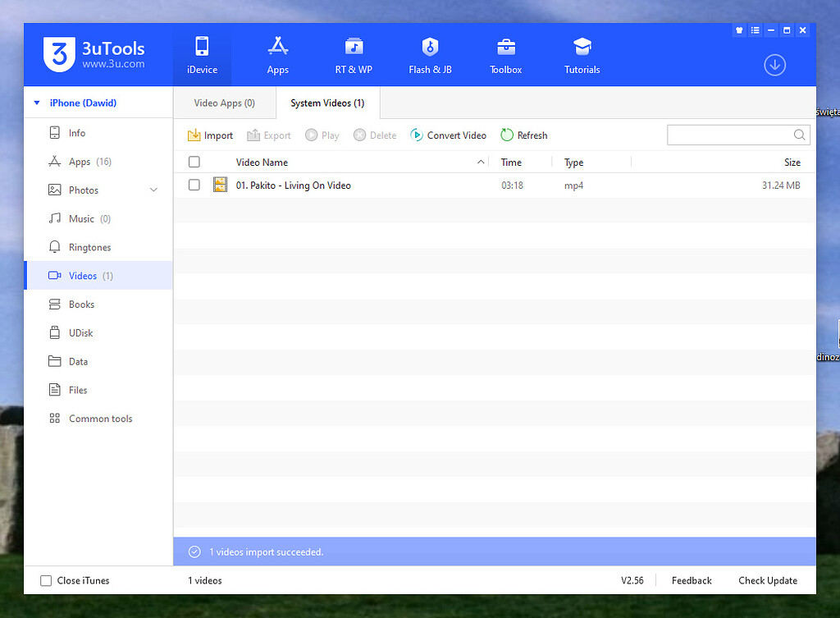Screen dimensions: 840x618
Task: Check the box next to Pakito video
Action: pyautogui.click(x=194, y=185)
